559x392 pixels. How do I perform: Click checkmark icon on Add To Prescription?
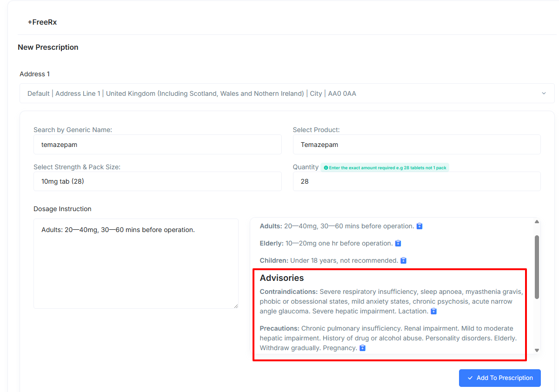(x=470, y=378)
